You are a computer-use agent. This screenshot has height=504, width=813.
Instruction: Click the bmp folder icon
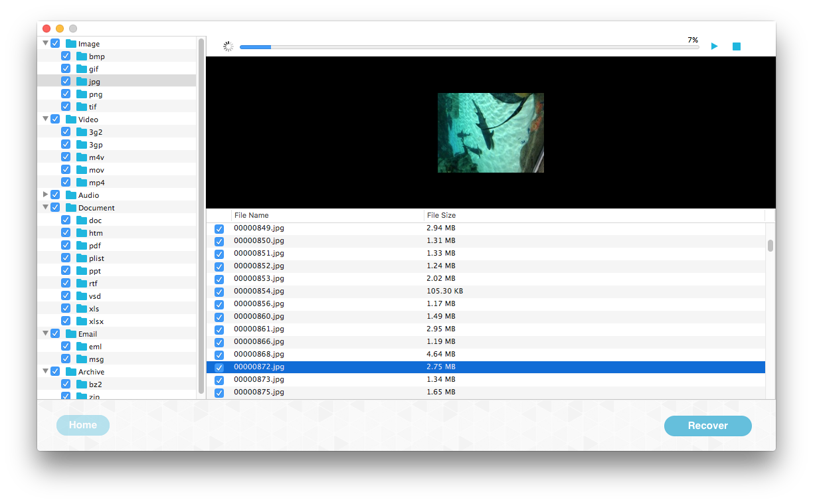(x=82, y=56)
